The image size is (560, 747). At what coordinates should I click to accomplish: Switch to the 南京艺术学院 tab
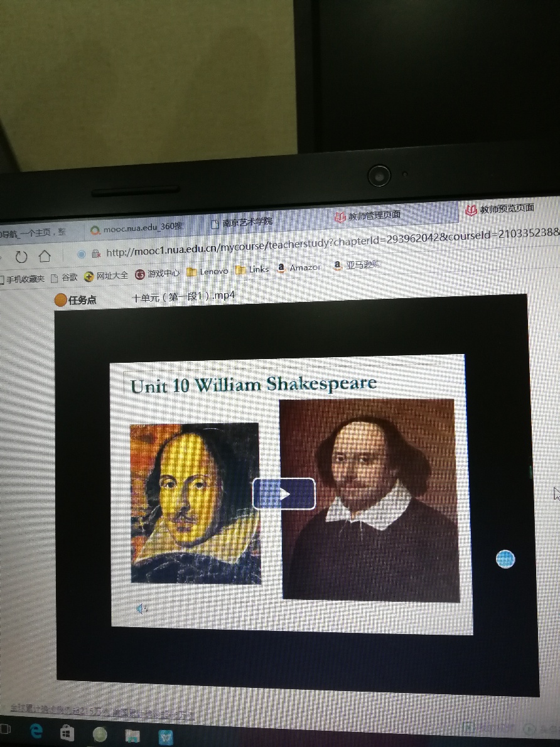[242, 222]
